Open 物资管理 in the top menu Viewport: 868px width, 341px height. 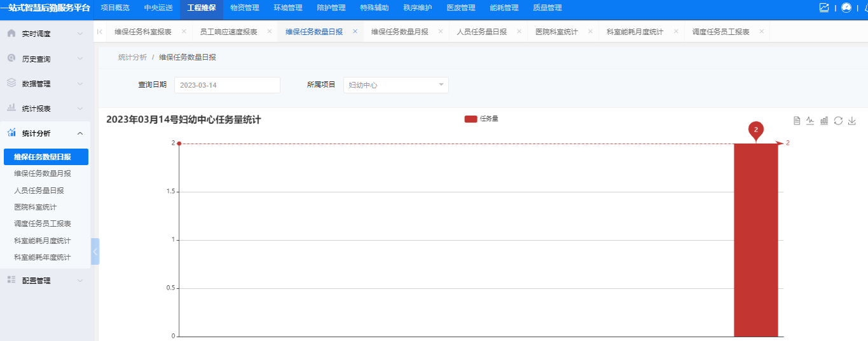click(x=245, y=8)
